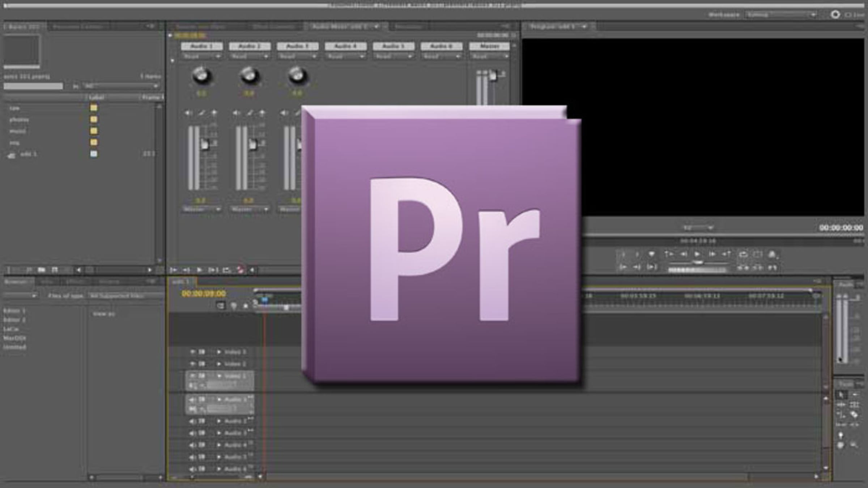Open the Workspace dropdown at top right
868x488 pixels.
781,15
